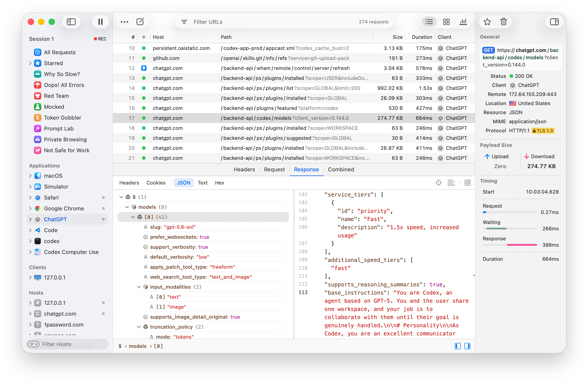Delete with the trash icon
Image resolution: width=588 pixels, height=384 pixels.
tap(503, 22)
